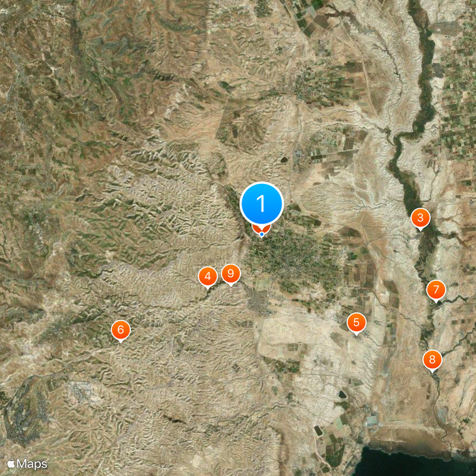Select the orange pin labeled 9
Viewport: 476px width, 476px height.
(231, 274)
